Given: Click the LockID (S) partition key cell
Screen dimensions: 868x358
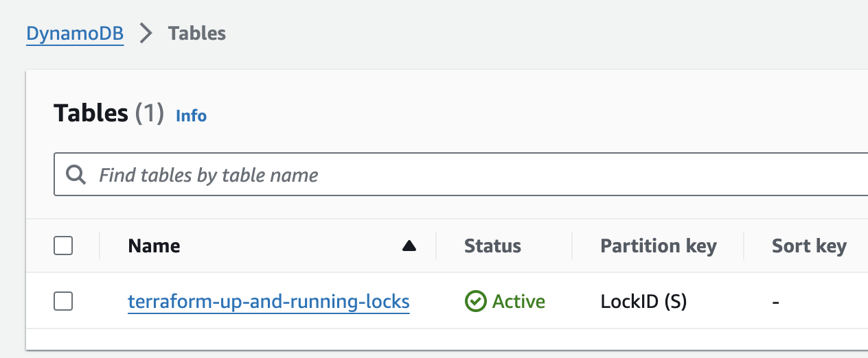Looking at the screenshot, I should (643, 302).
